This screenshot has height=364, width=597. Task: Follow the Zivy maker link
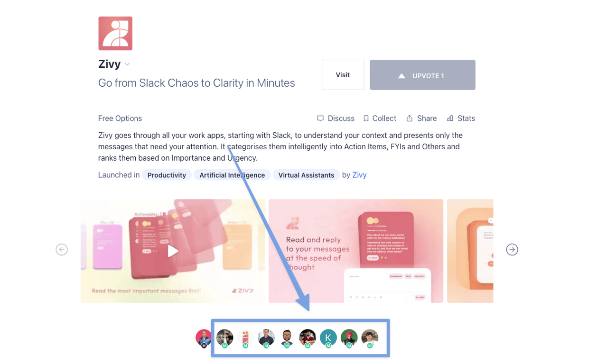pos(359,175)
